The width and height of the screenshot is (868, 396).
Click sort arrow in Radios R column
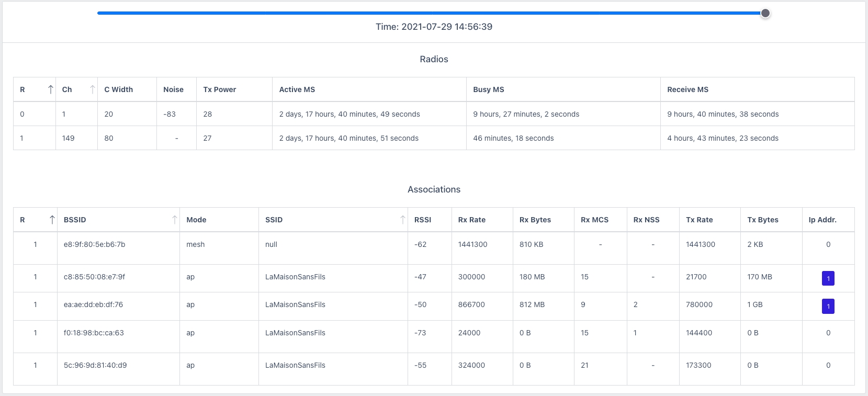(50, 89)
